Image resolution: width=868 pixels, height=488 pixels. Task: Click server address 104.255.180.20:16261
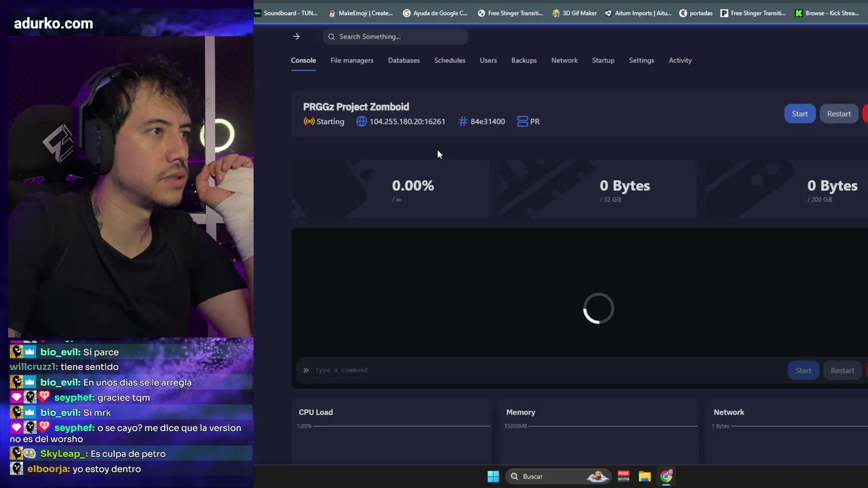408,121
